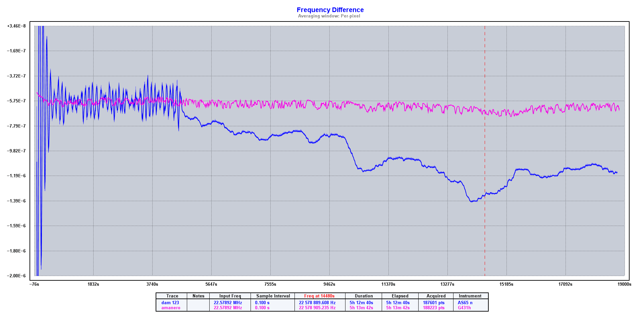
Task: Click the G431h instrument cell
Action: click(464, 308)
